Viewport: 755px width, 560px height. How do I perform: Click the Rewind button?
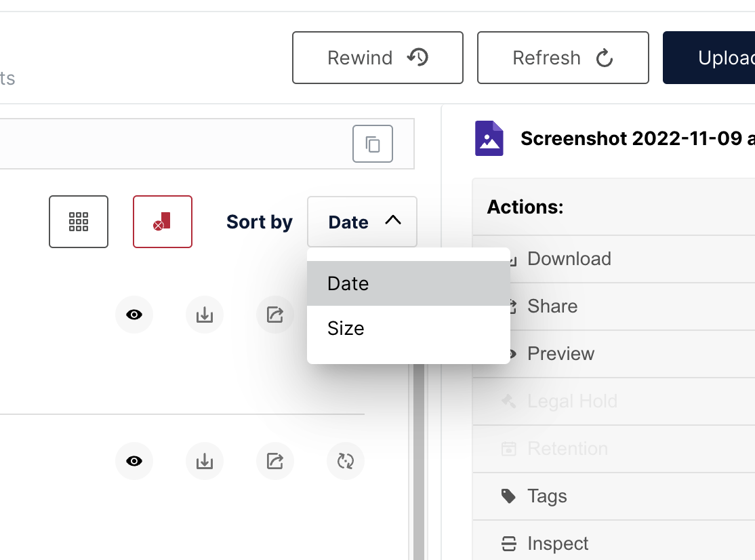click(x=377, y=58)
